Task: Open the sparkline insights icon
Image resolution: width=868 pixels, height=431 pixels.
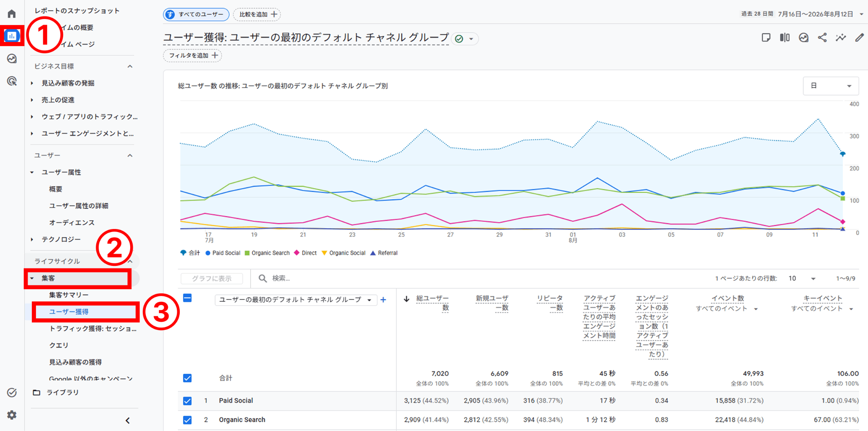Action: (841, 38)
